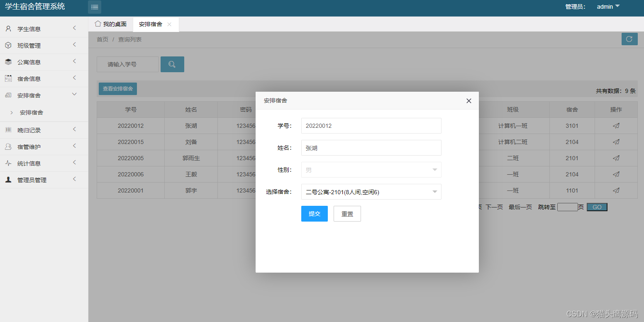This screenshot has height=322, width=644.
Task: Click the 学号 field in the dialog
Action: pyautogui.click(x=371, y=126)
